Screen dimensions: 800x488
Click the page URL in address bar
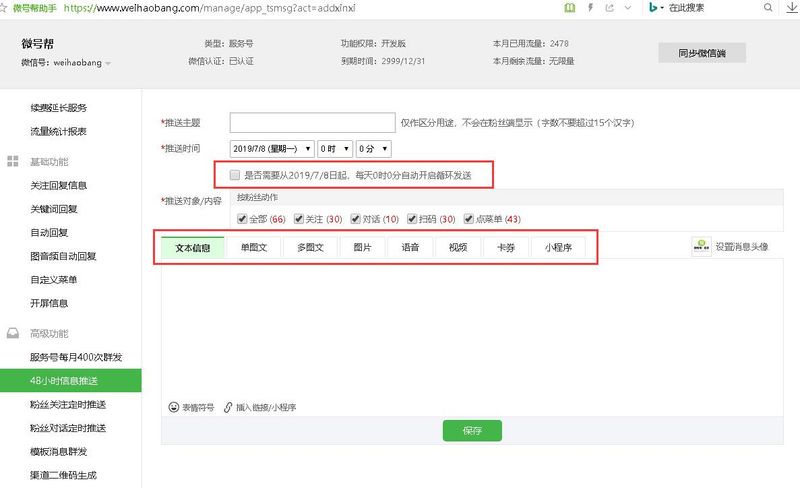click(210, 8)
